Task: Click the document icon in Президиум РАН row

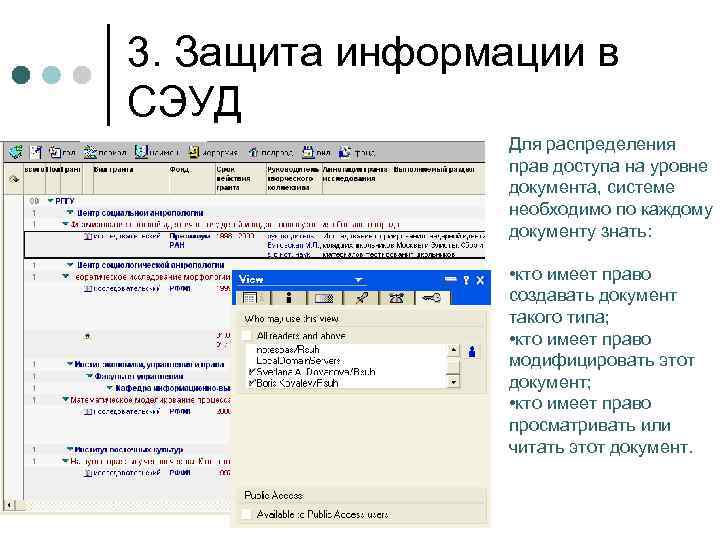Action: tap(88, 236)
